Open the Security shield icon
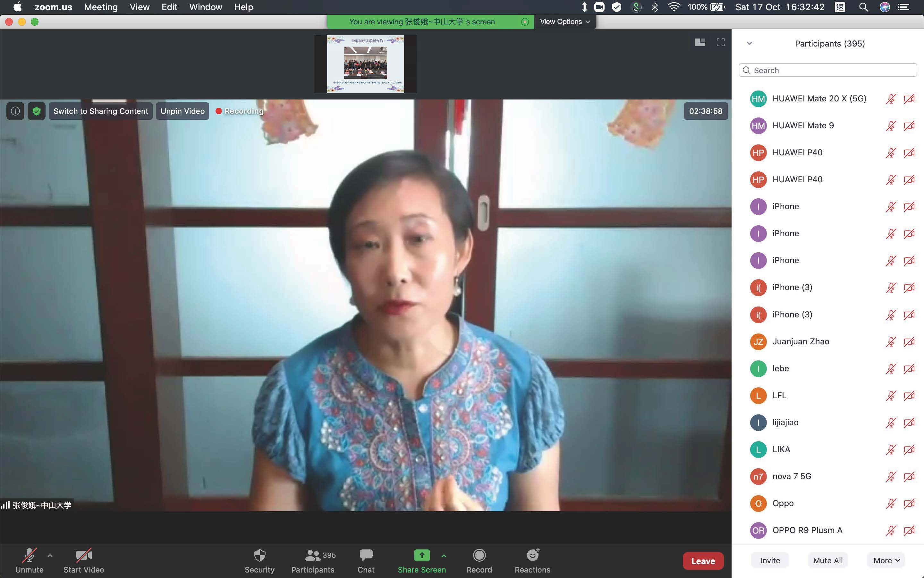 click(259, 556)
